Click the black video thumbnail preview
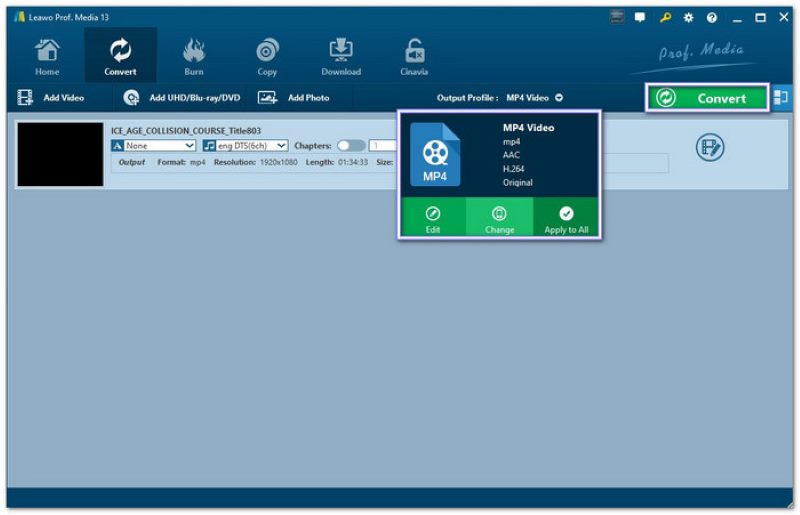The width and height of the screenshot is (800, 515). point(60,155)
